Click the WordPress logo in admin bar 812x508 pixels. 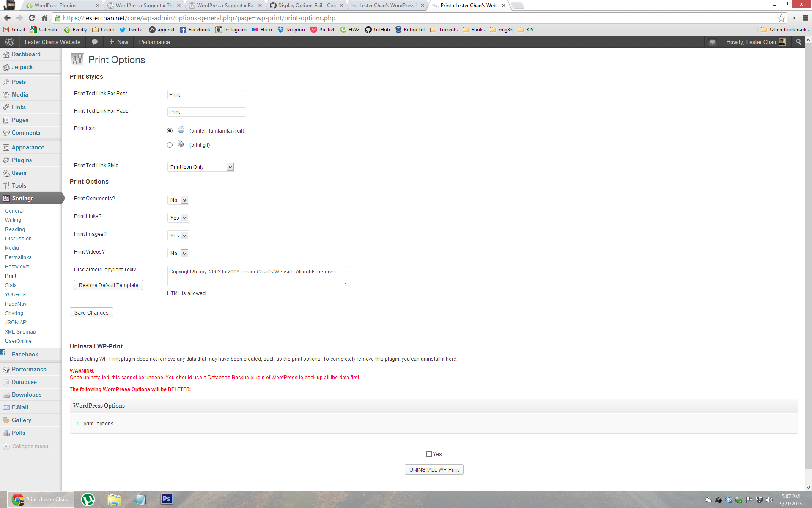click(x=10, y=42)
